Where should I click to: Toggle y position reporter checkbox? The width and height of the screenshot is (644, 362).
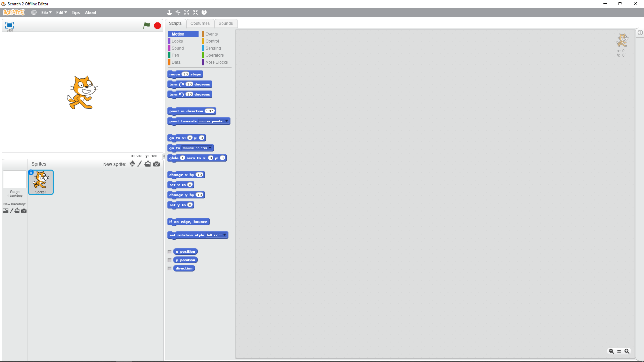pos(169,260)
